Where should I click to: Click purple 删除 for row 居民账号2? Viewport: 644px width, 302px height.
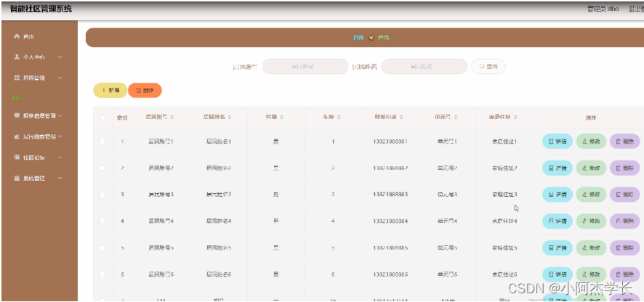(624, 168)
